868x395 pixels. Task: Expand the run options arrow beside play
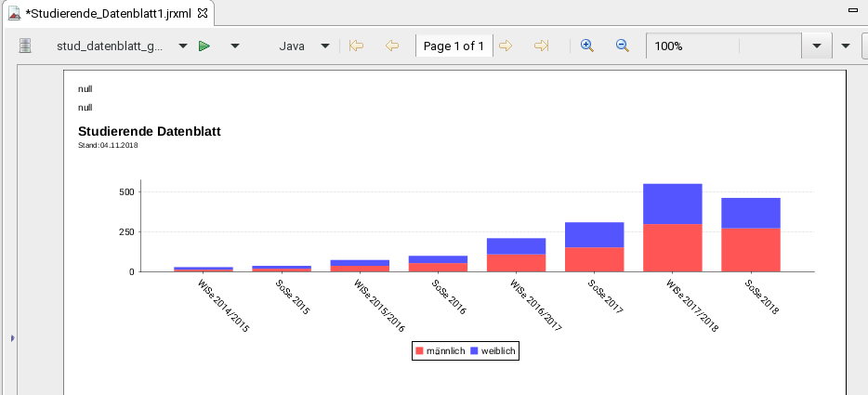235,46
